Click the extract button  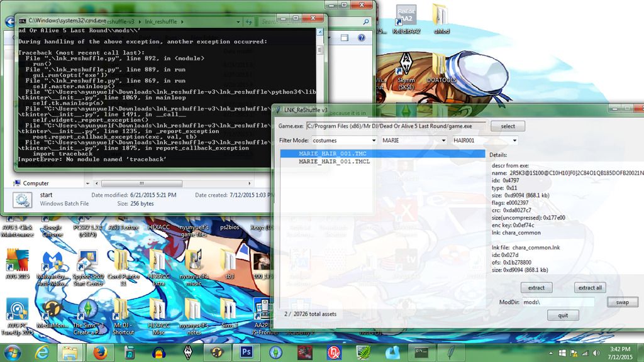point(536,288)
